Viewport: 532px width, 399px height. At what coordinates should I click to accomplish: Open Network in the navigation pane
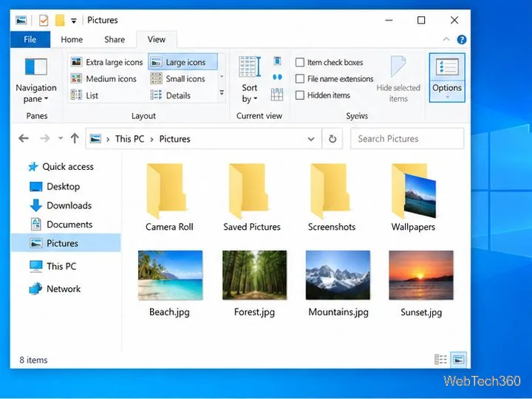[55, 289]
